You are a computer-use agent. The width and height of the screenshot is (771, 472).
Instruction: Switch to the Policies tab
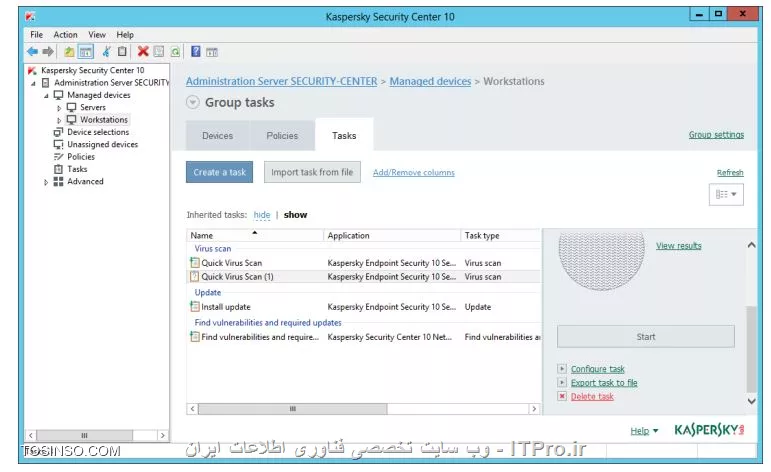coord(282,135)
